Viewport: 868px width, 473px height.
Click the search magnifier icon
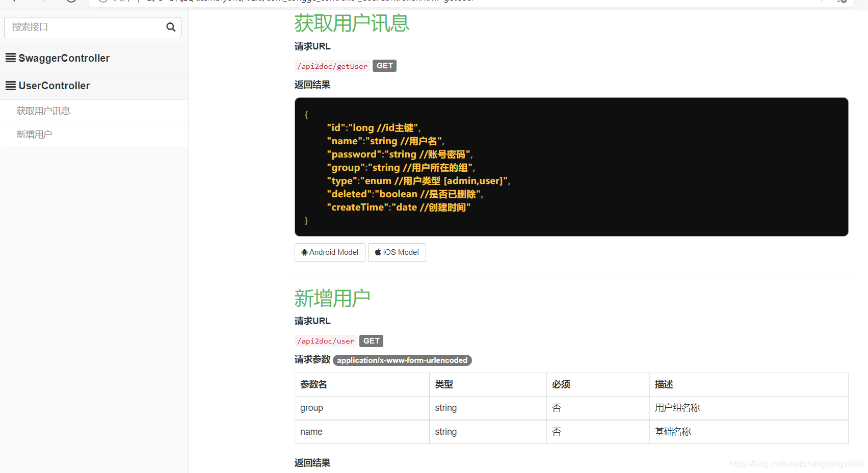[x=171, y=27]
